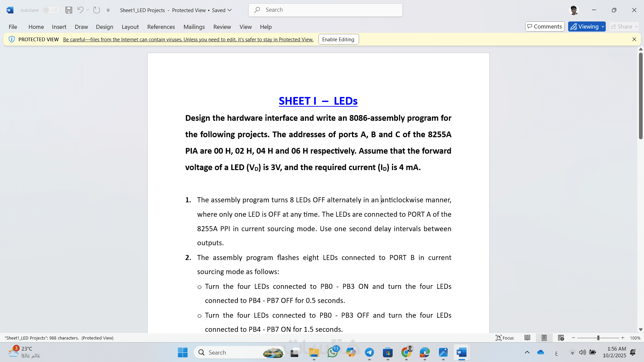
Task: Open the Windows Start menu
Action: click(x=183, y=353)
